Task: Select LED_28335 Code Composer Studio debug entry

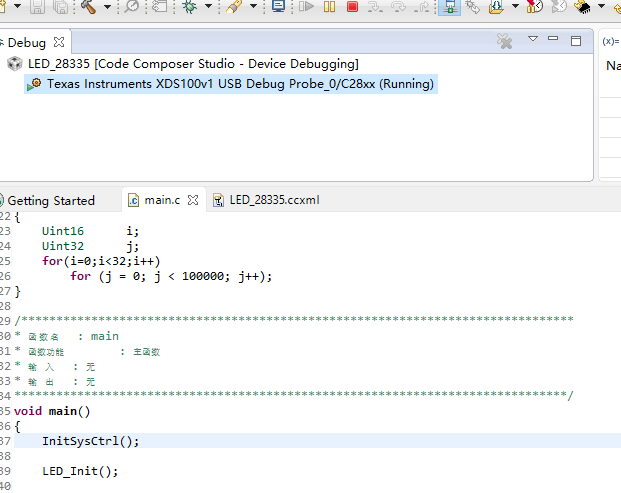Action: pos(193,64)
